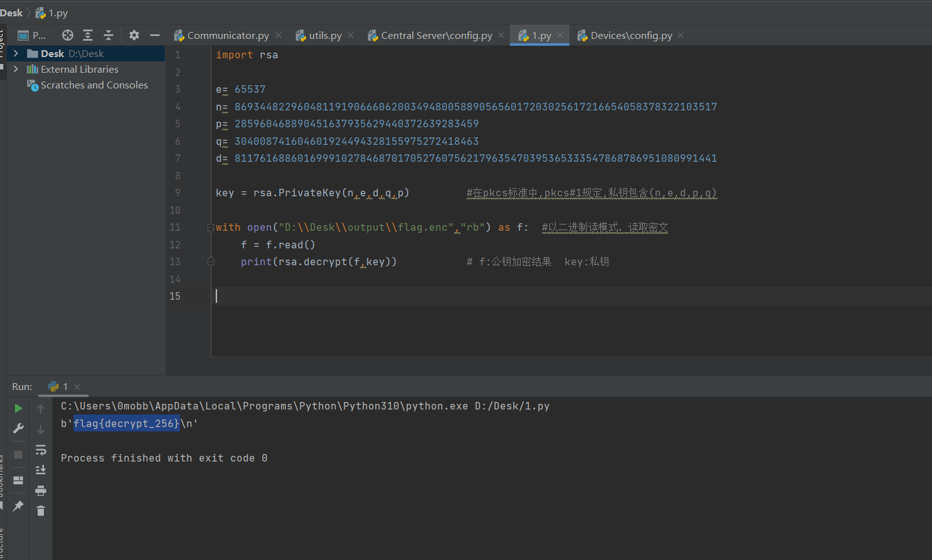Image resolution: width=932 pixels, height=560 pixels.
Task: Toggle soft-wrap in Run console
Action: tap(41, 450)
